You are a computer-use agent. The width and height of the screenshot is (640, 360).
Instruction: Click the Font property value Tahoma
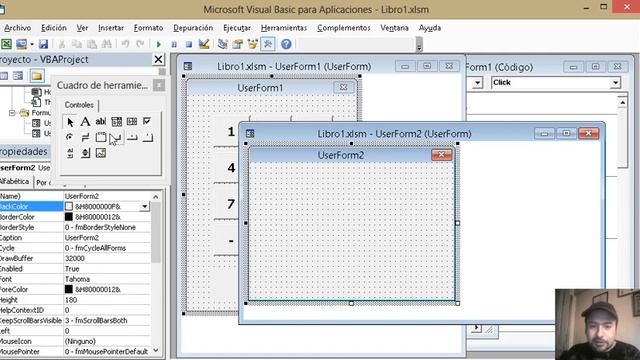coord(107,279)
